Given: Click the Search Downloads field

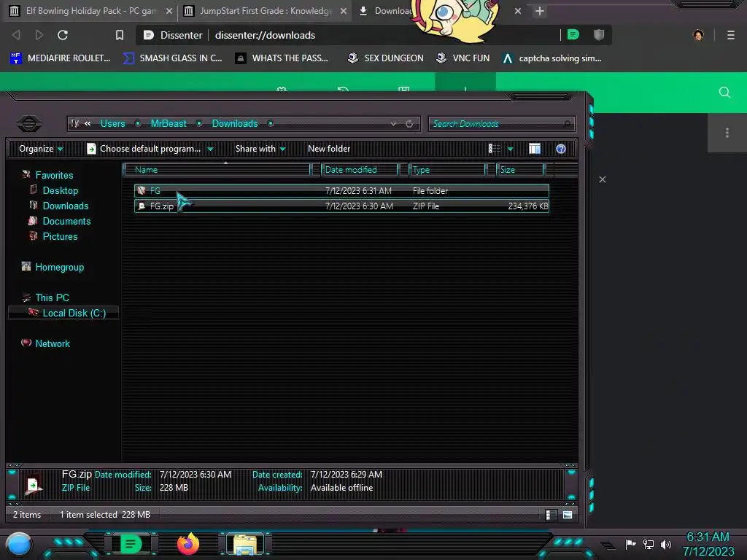Looking at the screenshot, I should [501, 124].
